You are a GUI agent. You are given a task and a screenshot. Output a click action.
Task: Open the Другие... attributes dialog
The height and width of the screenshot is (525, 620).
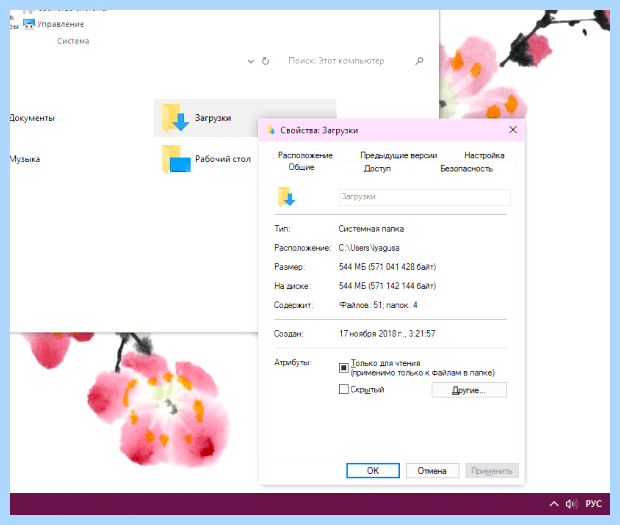tap(469, 390)
